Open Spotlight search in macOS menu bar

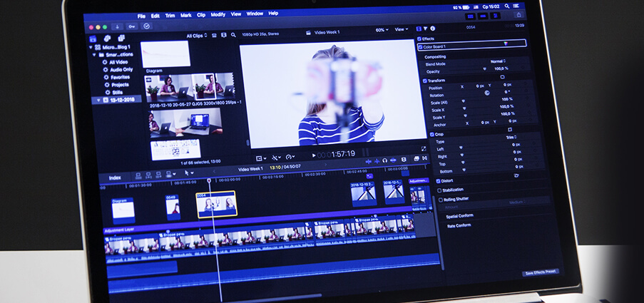[507, 6]
